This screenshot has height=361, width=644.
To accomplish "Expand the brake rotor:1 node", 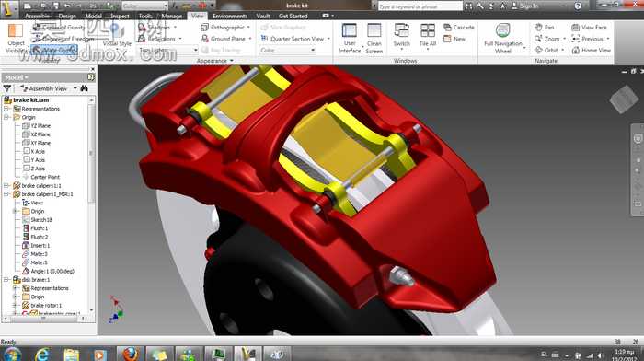I will point(16,305).
